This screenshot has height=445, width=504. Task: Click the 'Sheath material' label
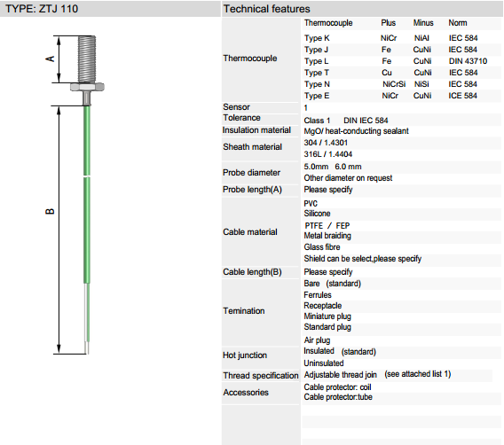(x=252, y=147)
